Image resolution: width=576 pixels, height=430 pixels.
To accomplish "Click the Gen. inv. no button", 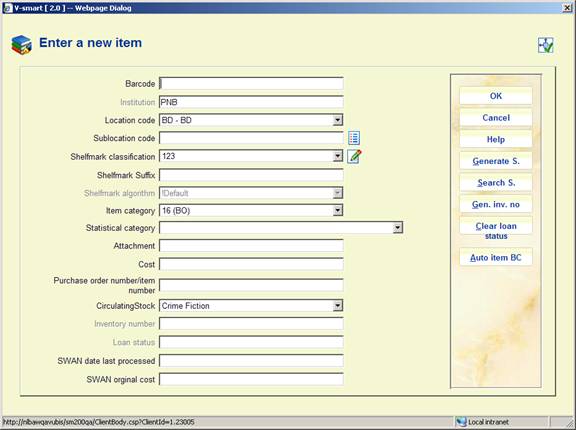I will coord(496,204).
